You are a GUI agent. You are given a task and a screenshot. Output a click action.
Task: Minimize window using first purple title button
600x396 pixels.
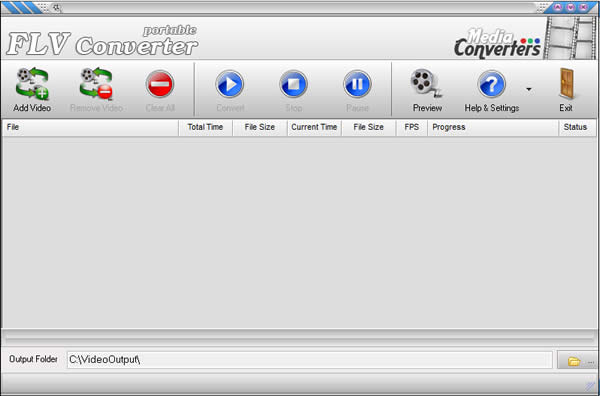coord(558,7)
